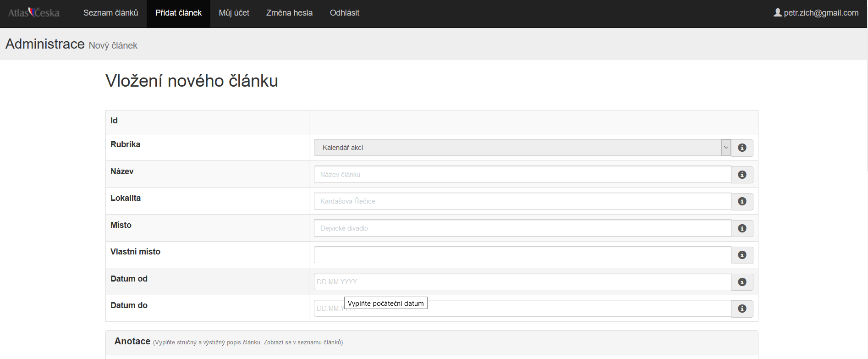Open Můj účet page
The width and height of the screenshot is (868, 359).
point(234,13)
